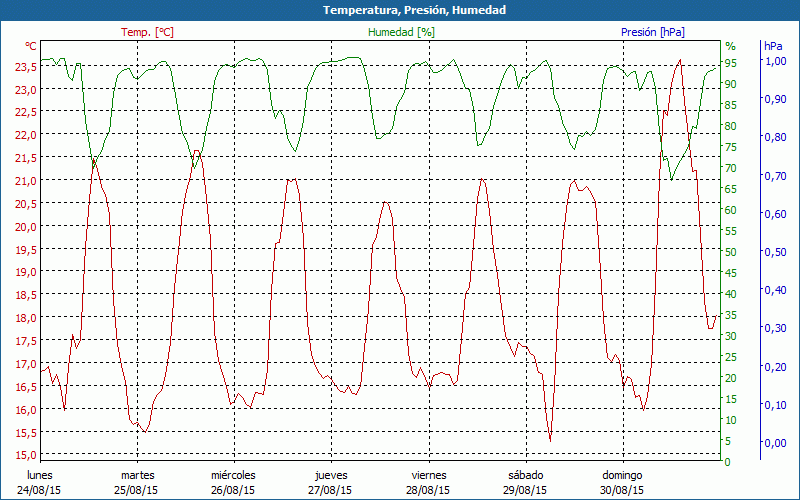Select the 'viernes' day label
The width and height of the screenshot is (800, 500).
pos(429,475)
